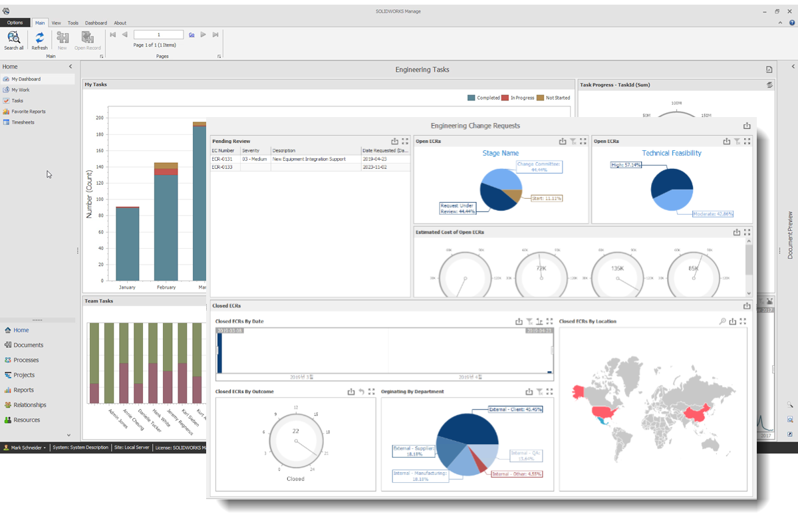The height and width of the screenshot is (532, 798).
Task: Maximize the Stage Name chart panel
Action: point(583,141)
